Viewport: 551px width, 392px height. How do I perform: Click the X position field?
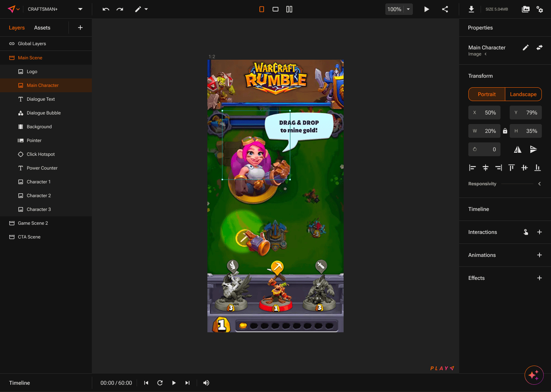pyautogui.click(x=484, y=113)
